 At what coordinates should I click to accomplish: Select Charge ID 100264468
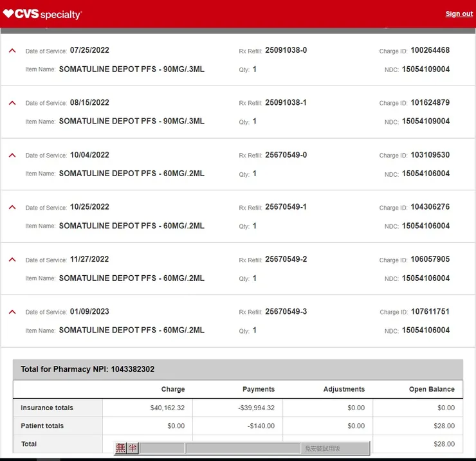[x=430, y=50]
